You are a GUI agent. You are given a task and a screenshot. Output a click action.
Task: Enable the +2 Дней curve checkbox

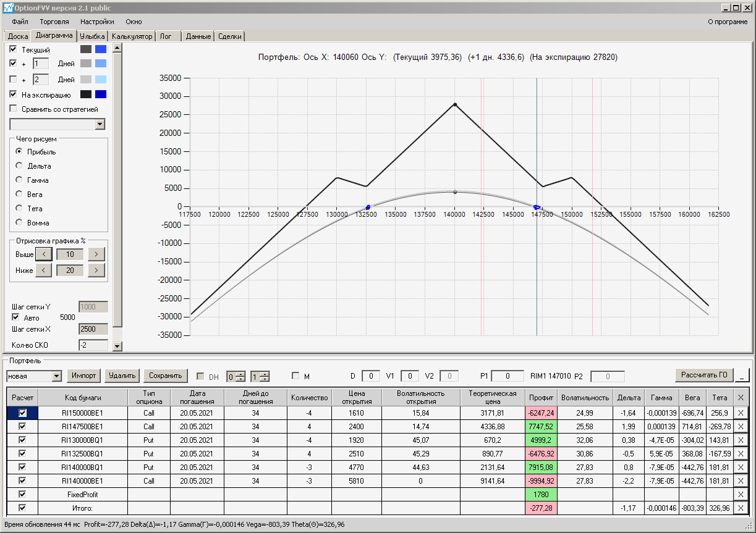[x=14, y=80]
